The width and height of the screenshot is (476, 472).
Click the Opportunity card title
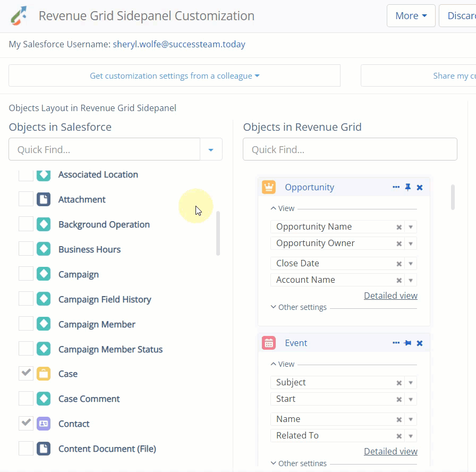pyautogui.click(x=309, y=187)
